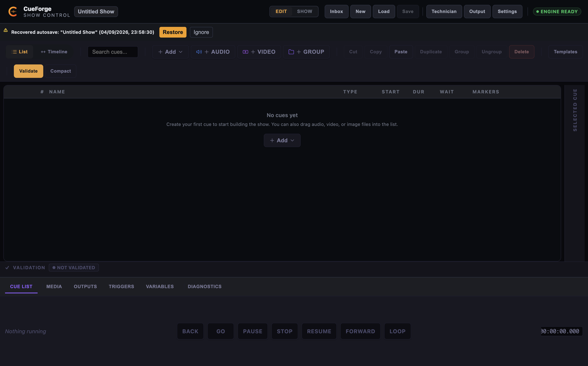The image size is (588, 366).
Task: Click the MARKERS column header
Action: click(x=486, y=92)
